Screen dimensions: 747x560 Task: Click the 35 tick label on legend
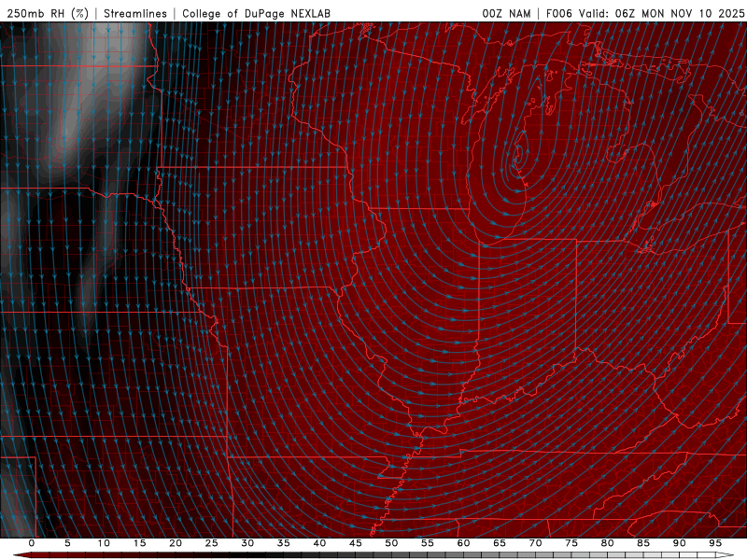tap(284, 543)
